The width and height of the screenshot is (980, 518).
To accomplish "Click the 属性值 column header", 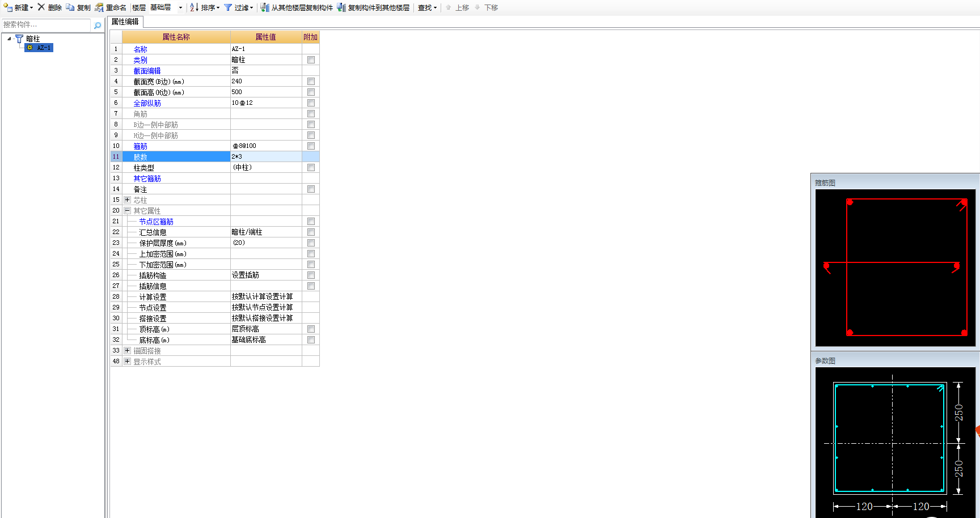I will 266,37.
